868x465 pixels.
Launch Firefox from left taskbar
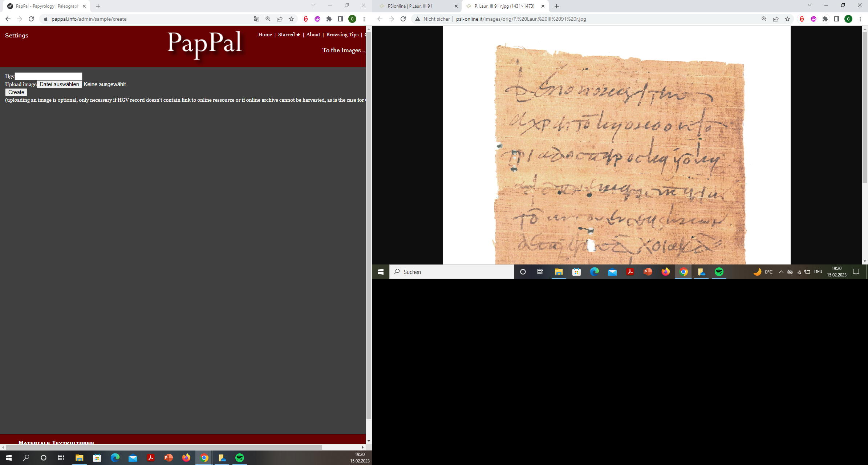[186, 458]
